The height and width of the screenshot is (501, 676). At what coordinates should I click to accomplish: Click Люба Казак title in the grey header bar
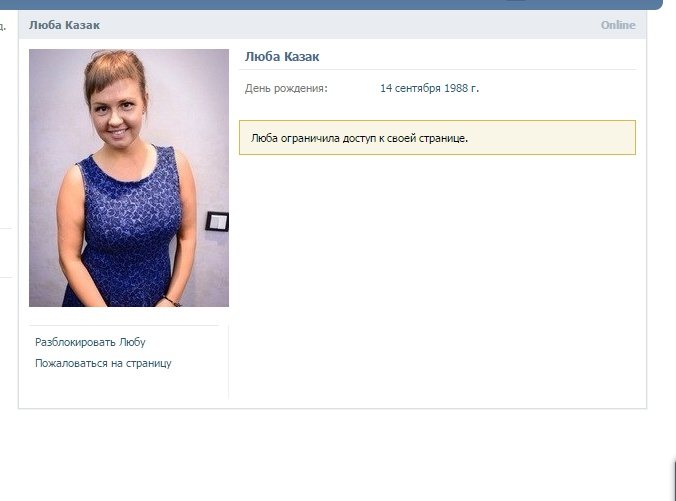64,25
